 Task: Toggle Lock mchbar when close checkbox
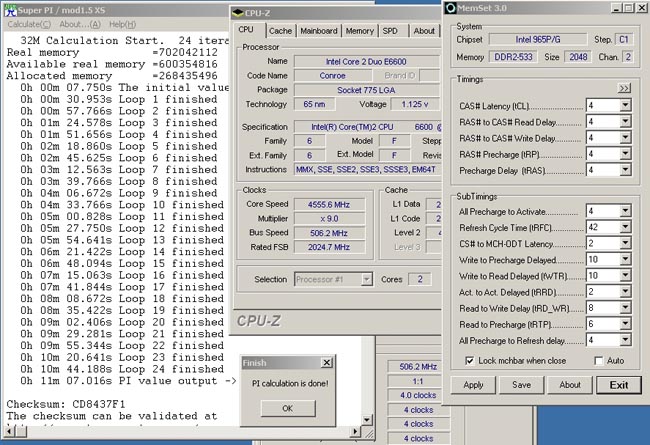point(469,361)
